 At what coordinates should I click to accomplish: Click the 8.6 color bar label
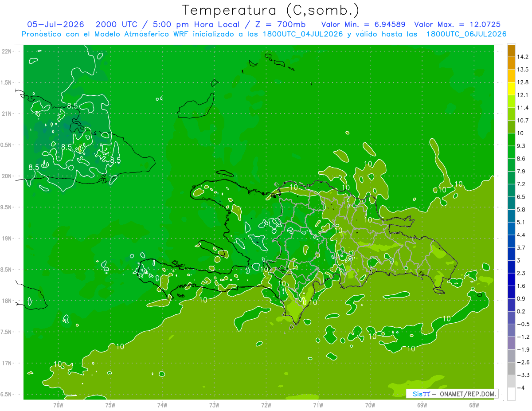[x=521, y=158]
